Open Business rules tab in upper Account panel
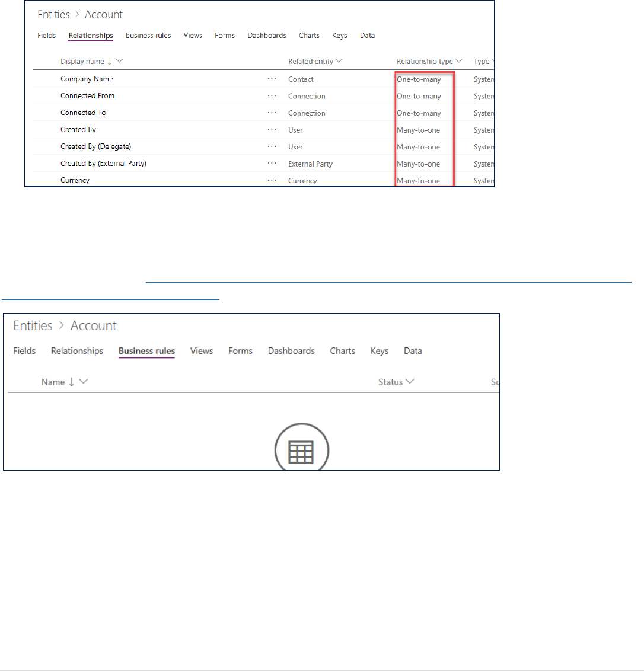 (x=148, y=36)
